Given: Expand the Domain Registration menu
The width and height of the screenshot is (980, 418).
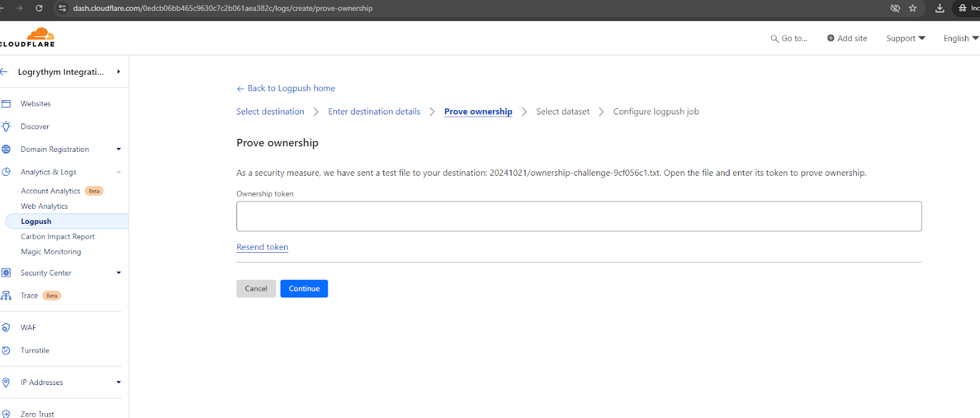Looking at the screenshot, I should coord(119,149).
